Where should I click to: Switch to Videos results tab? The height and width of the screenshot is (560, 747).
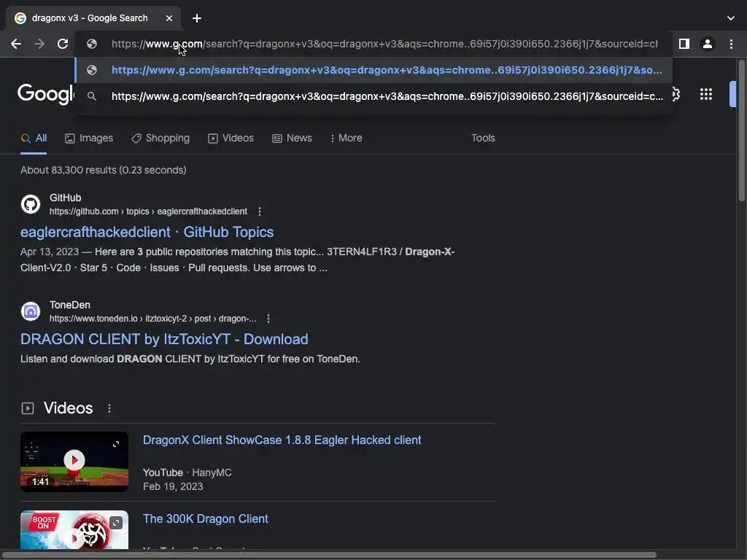coord(231,138)
